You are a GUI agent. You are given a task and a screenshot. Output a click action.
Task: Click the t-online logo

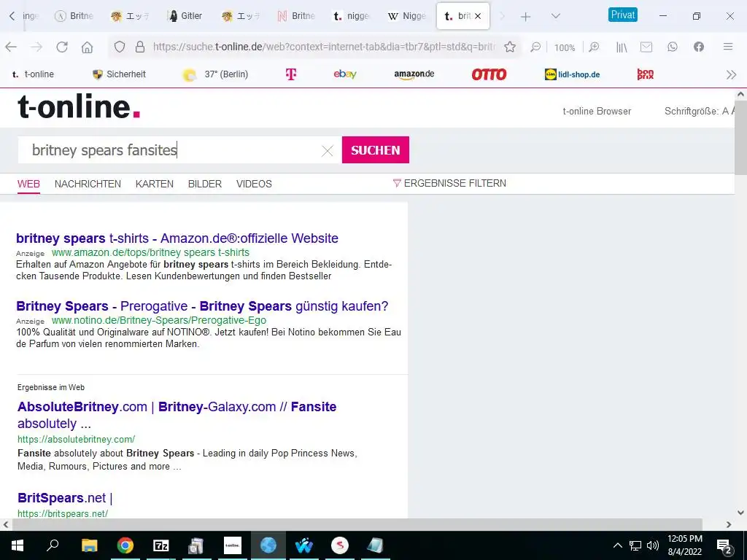tap(79, 106)
